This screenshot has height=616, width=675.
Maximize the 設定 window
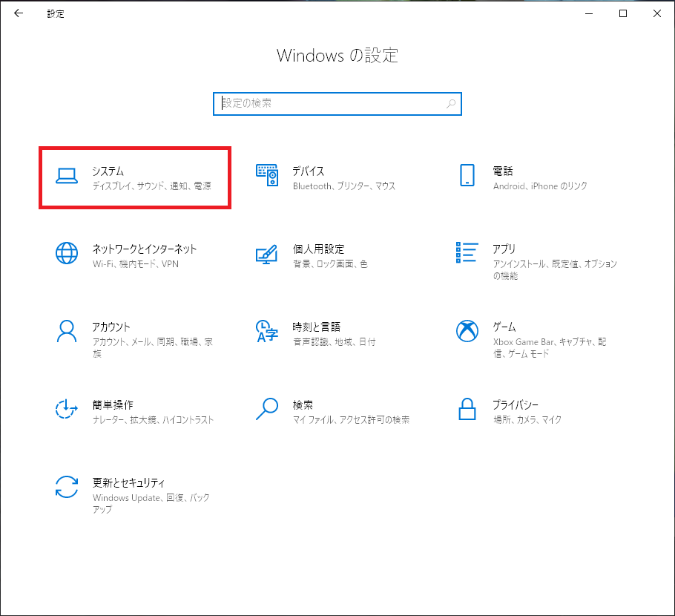point(623,13)
